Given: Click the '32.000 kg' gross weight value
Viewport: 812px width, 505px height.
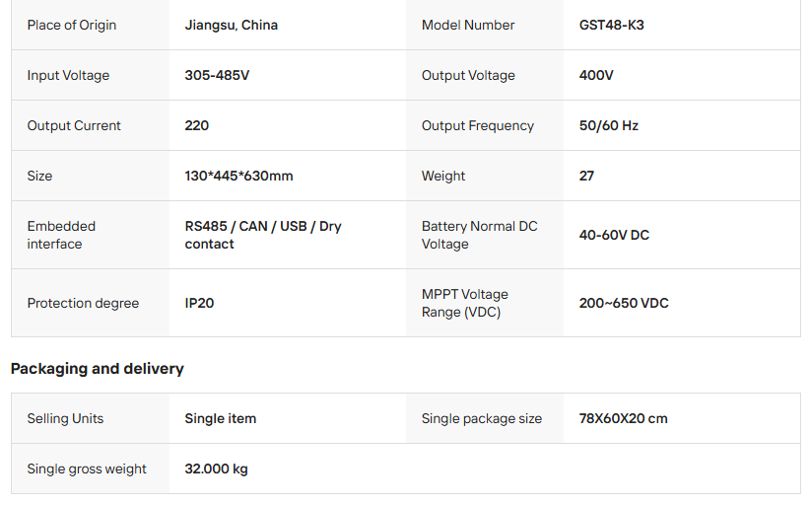Looking at the screenshot, I should (217, 469).
